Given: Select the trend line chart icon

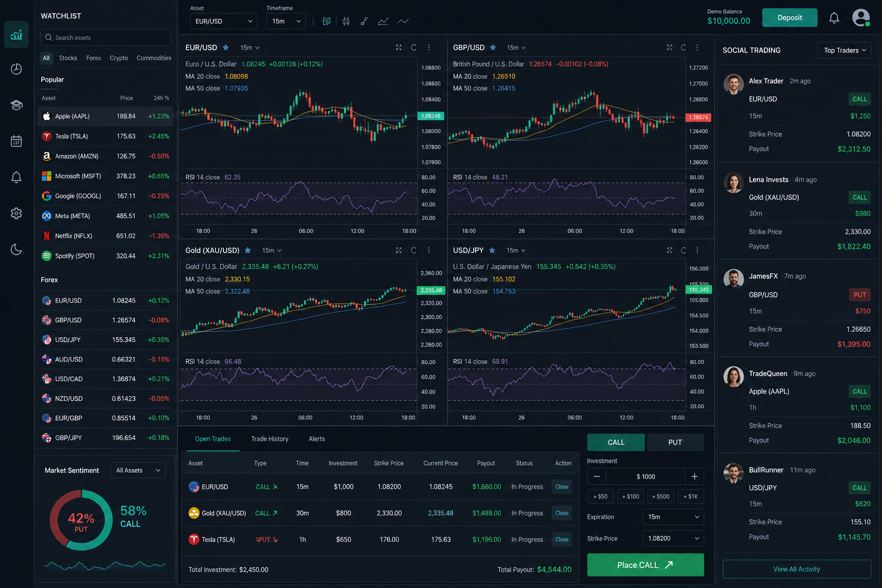Looking at the screenshot, I should click(x=383, y=21).
